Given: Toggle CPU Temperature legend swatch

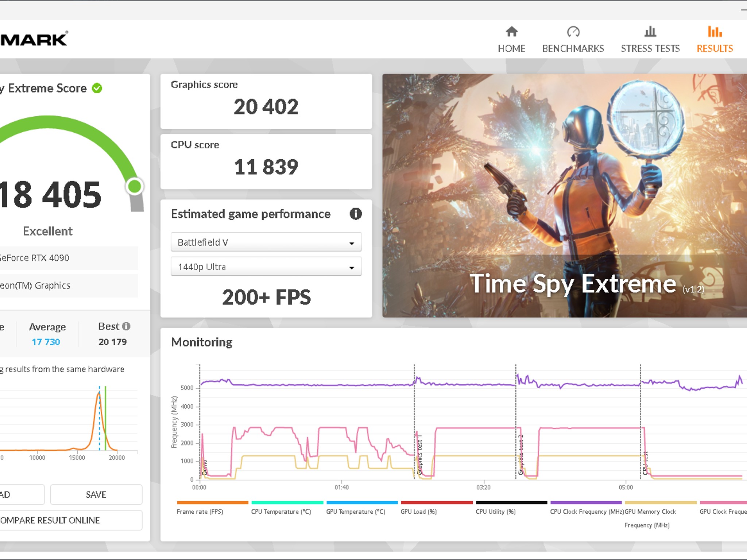Looking at the screenshot, I should pos(287,503).
